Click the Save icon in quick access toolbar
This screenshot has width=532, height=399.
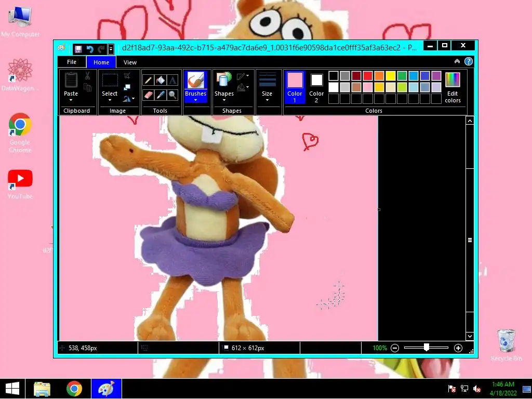pos(78,49)
